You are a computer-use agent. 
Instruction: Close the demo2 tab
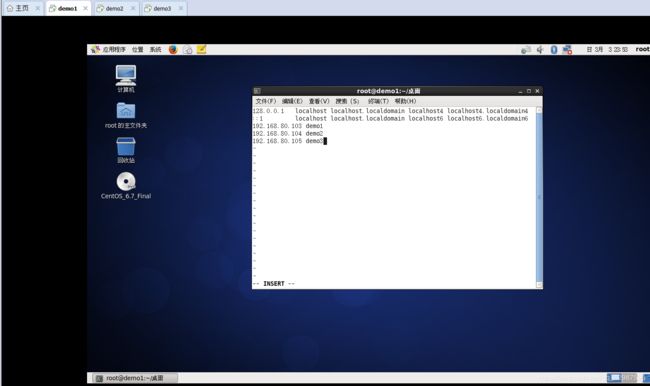[133, 8]
